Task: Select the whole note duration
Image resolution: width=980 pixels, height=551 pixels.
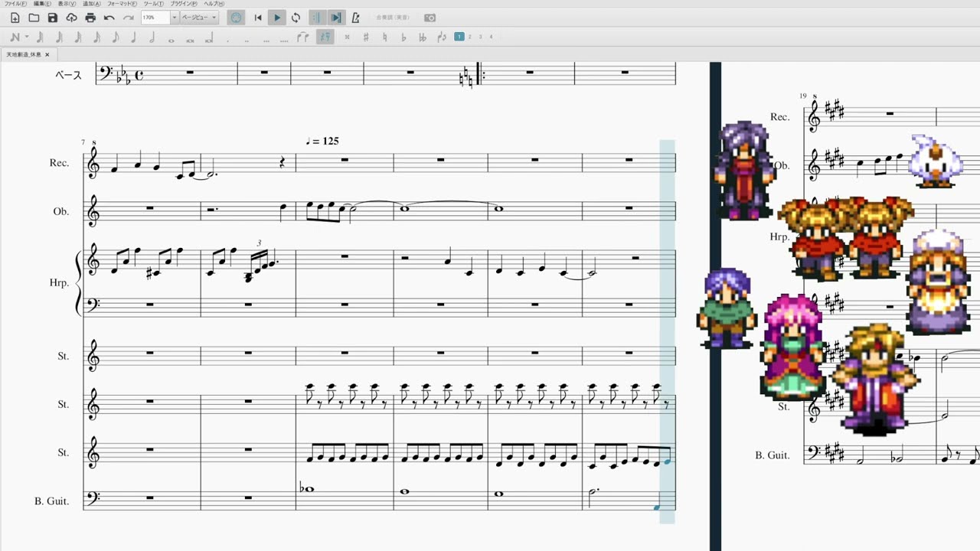Action: [x=171, y=37]
